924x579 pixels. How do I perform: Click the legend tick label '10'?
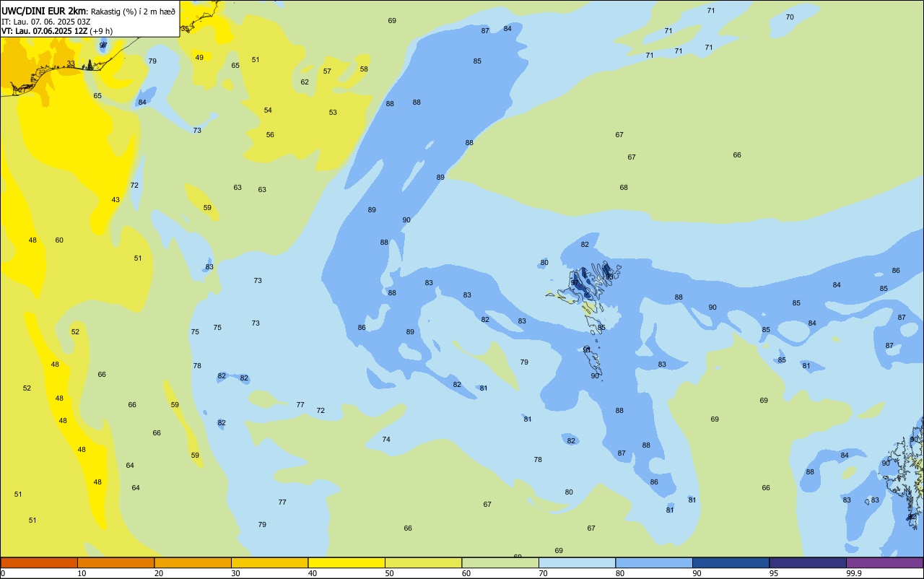click(82, 573)
